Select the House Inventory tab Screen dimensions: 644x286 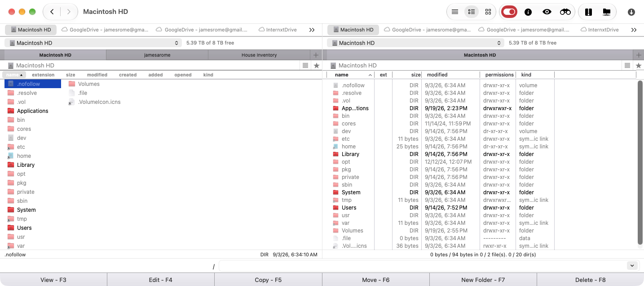(259, 55)
